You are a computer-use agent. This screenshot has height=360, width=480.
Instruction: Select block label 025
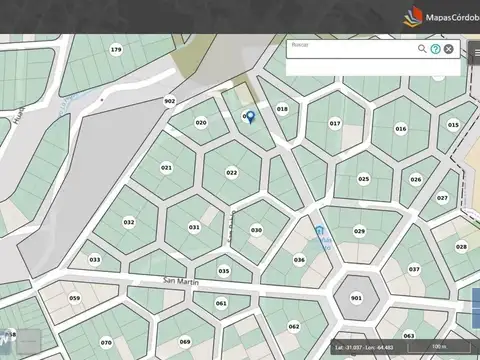(364, 179)
